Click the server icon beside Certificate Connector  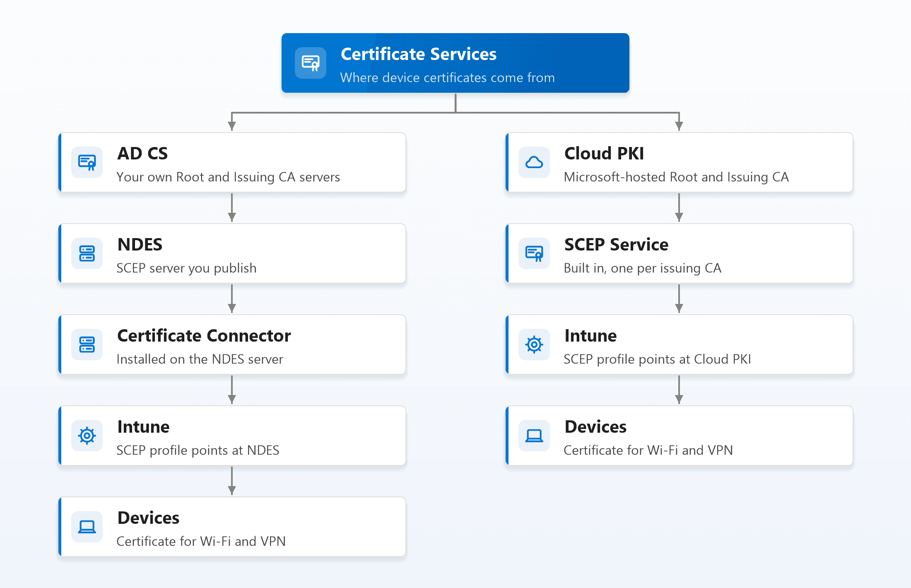point(87,345)
